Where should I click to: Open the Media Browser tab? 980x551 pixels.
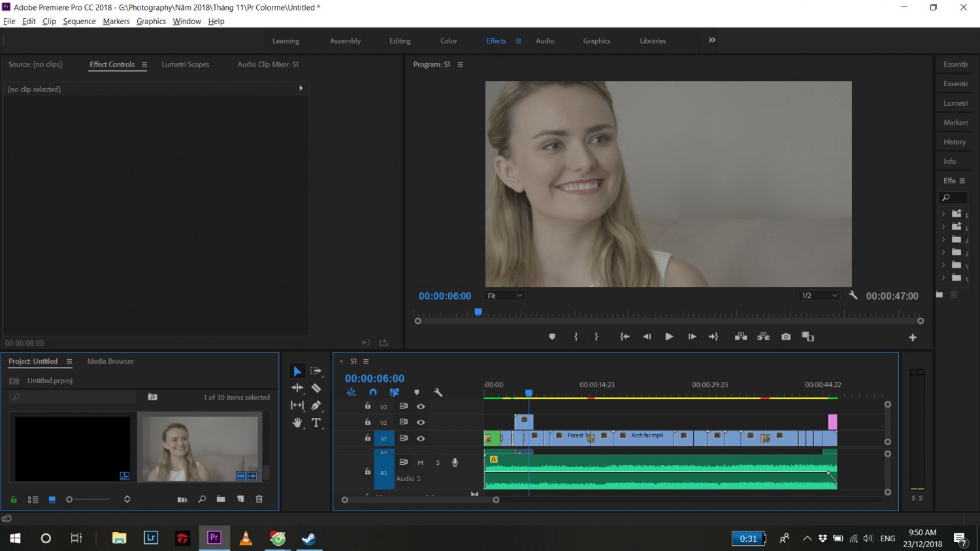(x=110, y=362)
